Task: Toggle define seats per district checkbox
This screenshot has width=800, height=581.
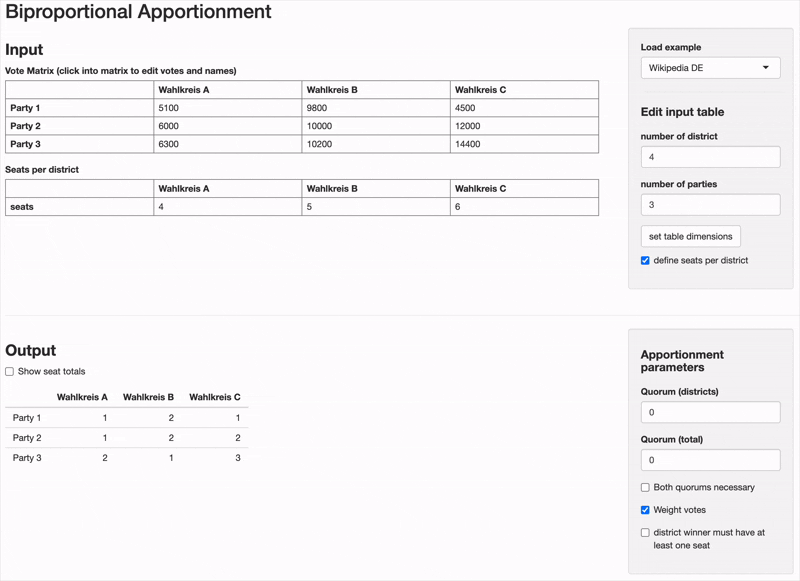Action: [x=645, y=261]
